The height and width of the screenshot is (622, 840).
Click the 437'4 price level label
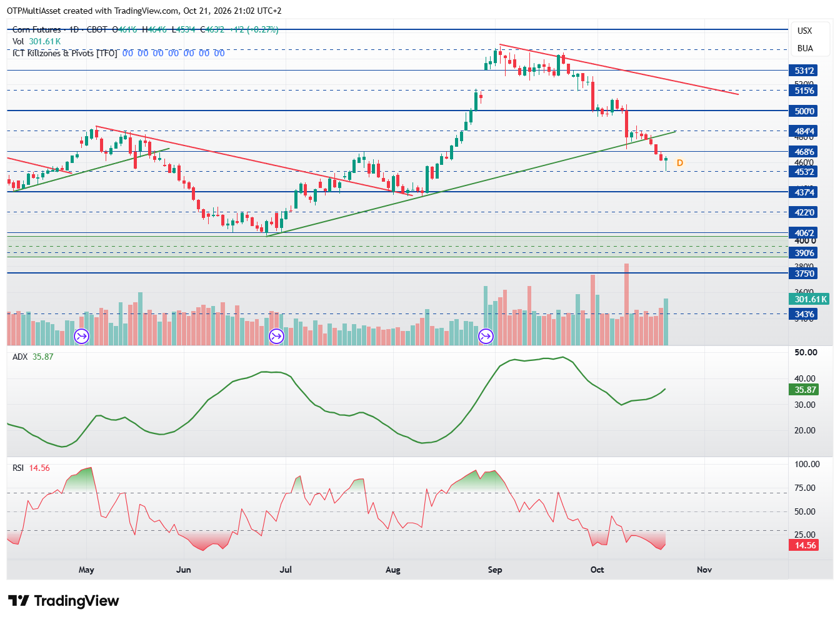(x=804, y=192)
